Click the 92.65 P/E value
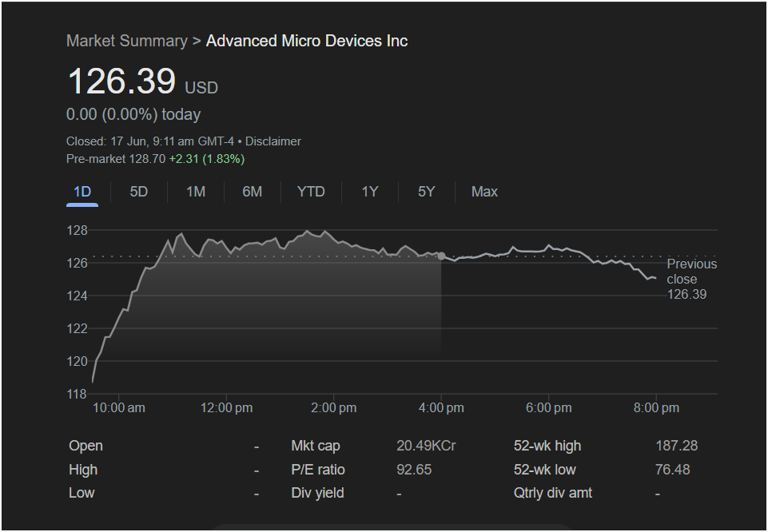This screenshot has height=532, width=768. [414, 470]
